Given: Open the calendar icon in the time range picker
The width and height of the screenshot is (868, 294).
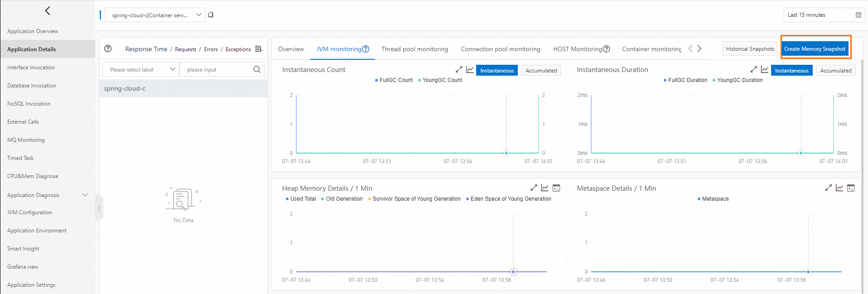Looking at the screenshot, I should click(858, 15).
